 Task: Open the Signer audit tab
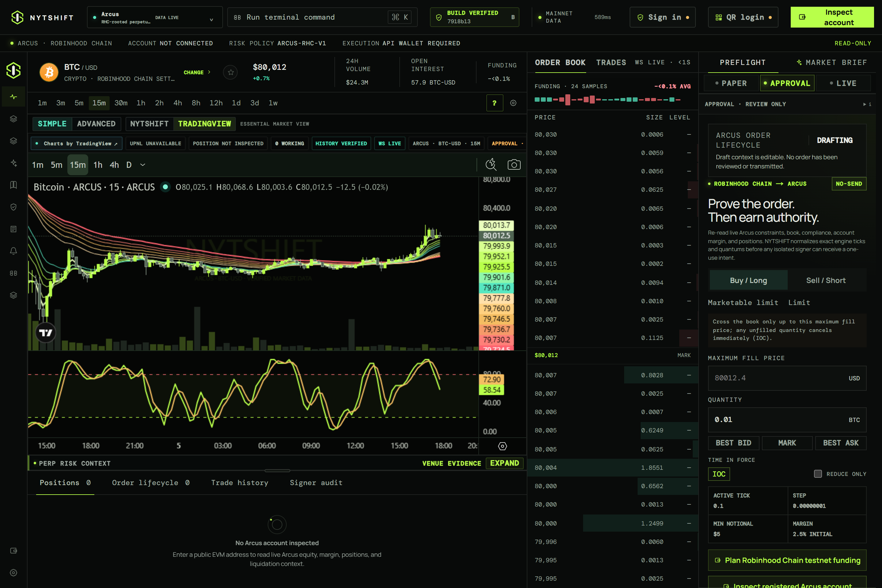pos(316,483)
